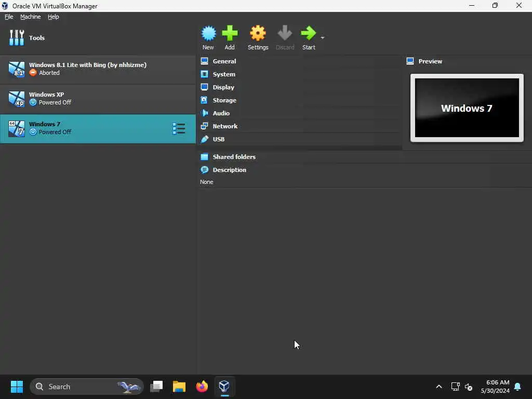Open the File menu
Screen dimensions: 532x399
(9, 17)
